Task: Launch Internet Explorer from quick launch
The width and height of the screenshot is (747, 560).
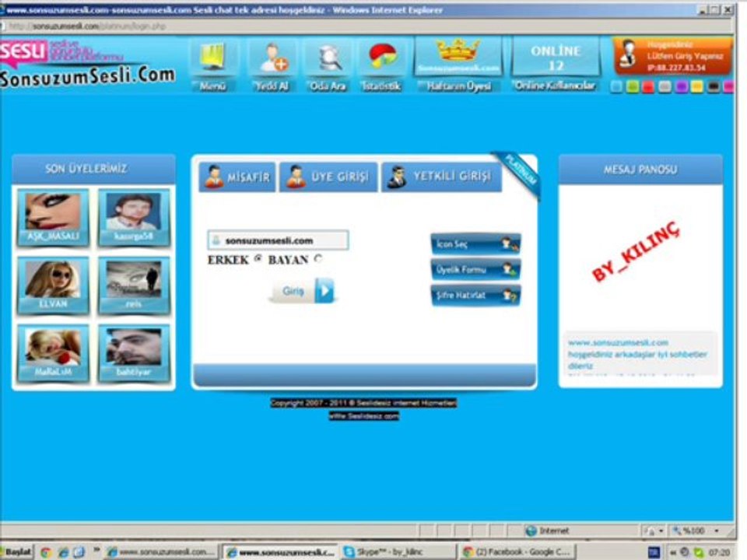Action: (x=63, y=552)
